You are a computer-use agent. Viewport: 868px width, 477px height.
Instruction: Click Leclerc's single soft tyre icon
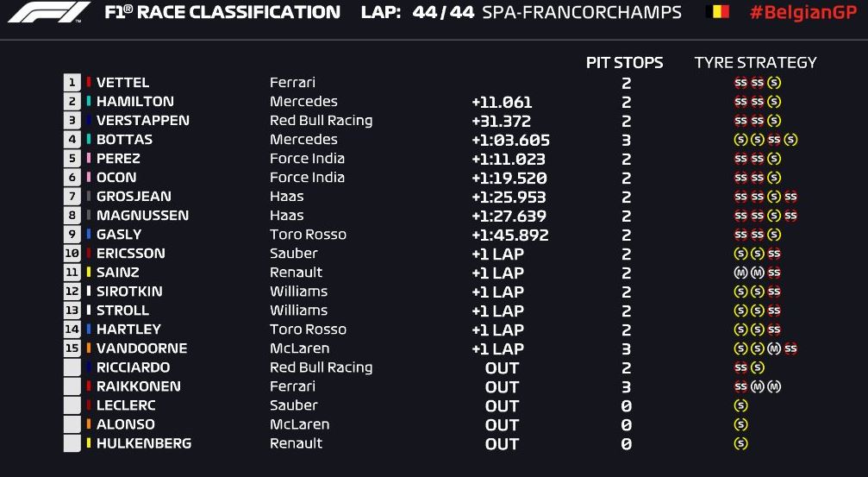point(740,405)
